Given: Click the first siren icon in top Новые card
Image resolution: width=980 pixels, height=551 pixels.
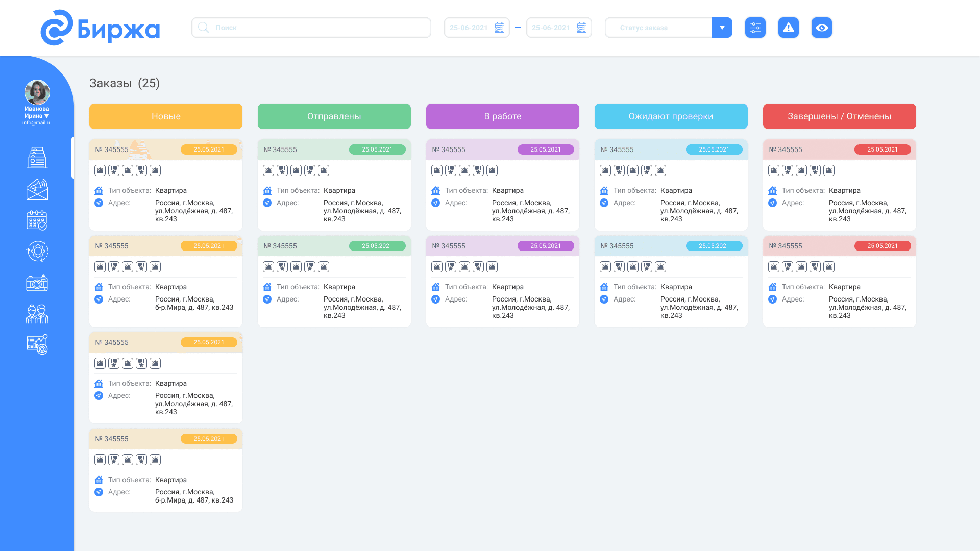Looking at the screenshot, I should (x=100, y=170).
